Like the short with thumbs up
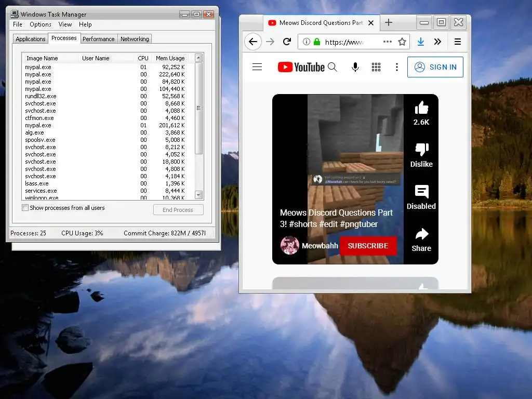Screen dimensions: 532x399 coord(421,108)
